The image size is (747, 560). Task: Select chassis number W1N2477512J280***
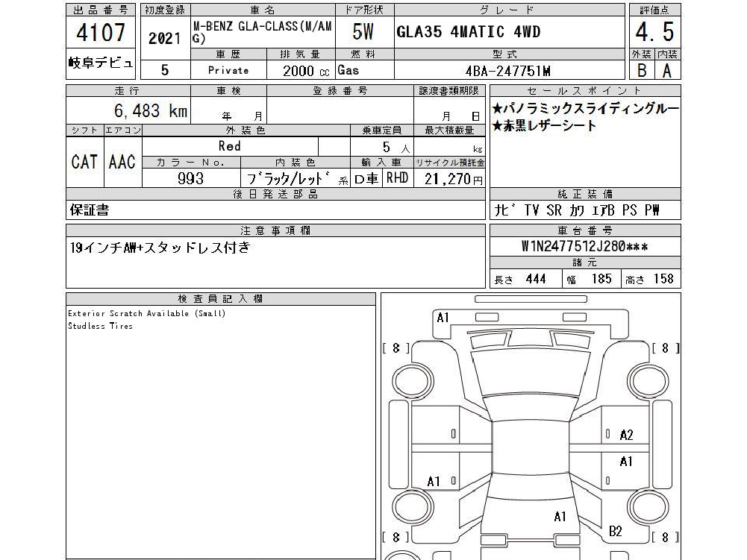point(584,247)
